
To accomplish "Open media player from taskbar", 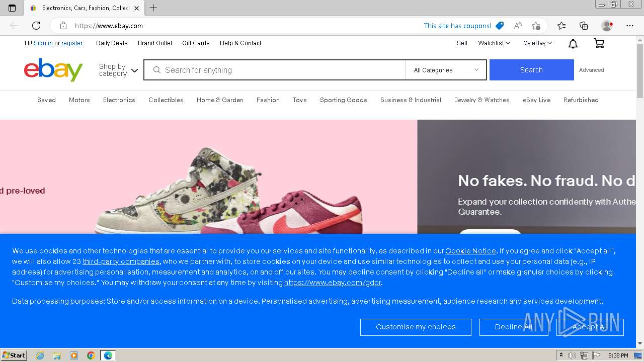I will point(74,355).
